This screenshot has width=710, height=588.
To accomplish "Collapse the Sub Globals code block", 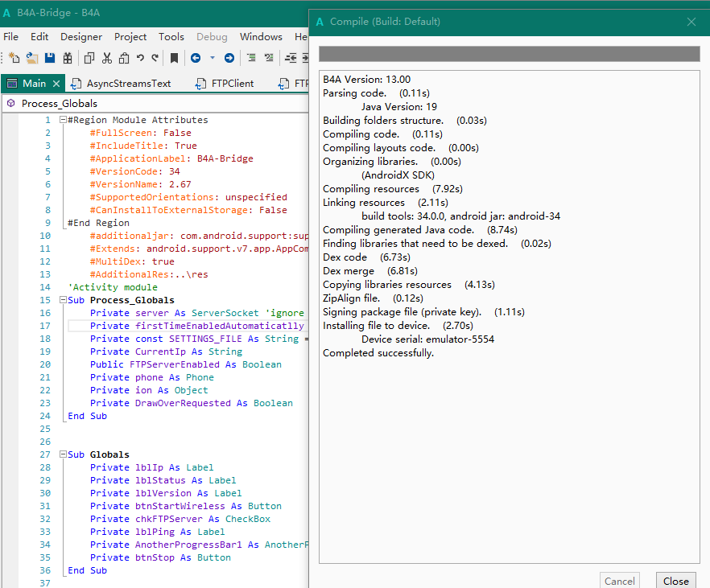I will [63, 454].
